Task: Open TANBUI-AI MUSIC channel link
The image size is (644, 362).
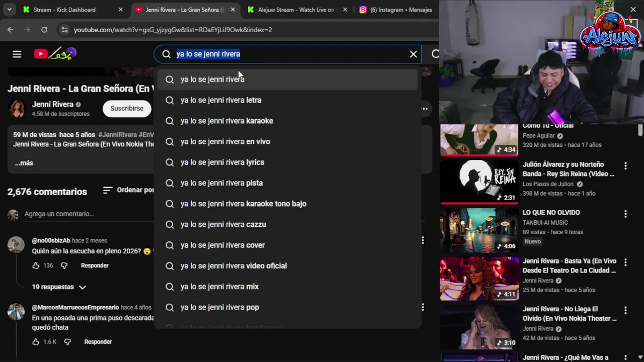Action: coord(545,223)
